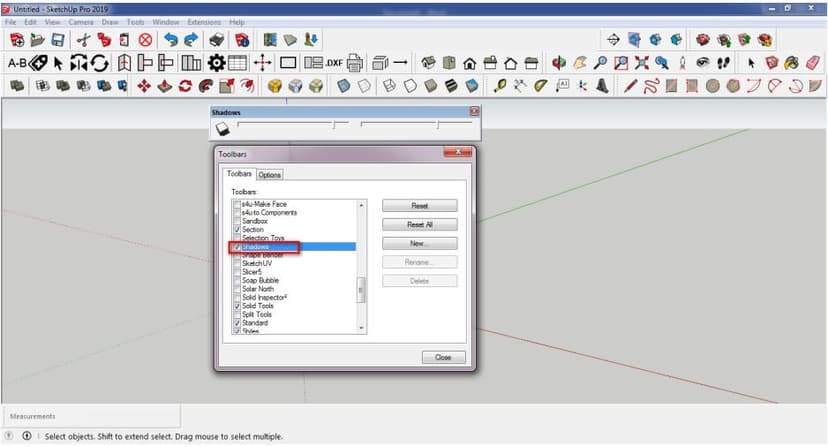Image resolution: width=828 pixels, height=447 pixels.
Task: Select the red four-arrow Move tool
Action: coord(144,86)
